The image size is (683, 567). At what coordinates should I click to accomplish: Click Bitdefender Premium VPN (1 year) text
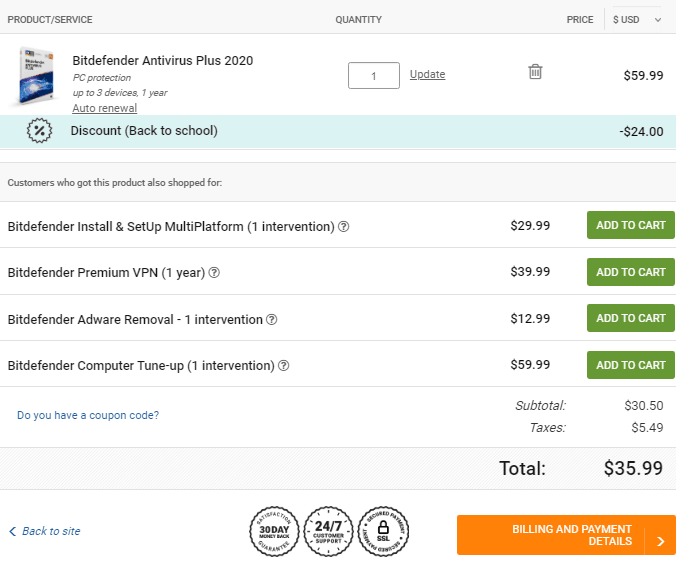click(106, 273)
